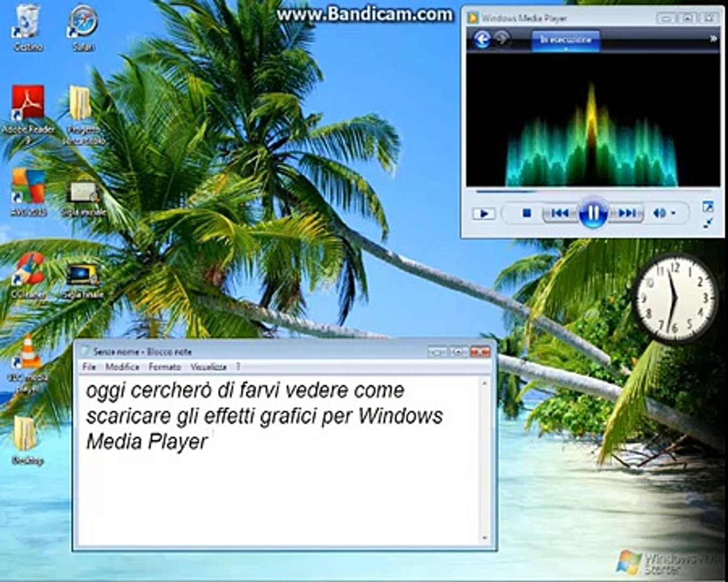Viewport: 728px width, 582px height.
Task: Click the text 'Media Player' in the note
Action: pyautogui.click(x=147, y=442)
